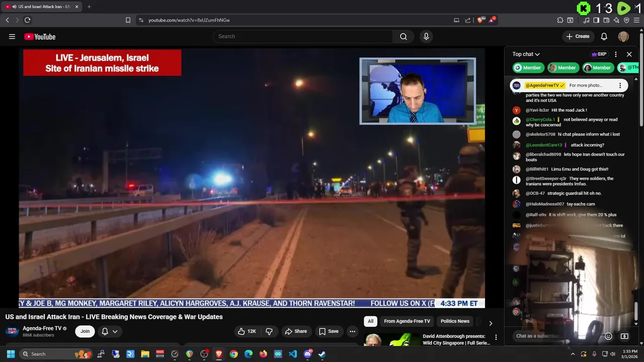Click the @Yavi-ls3zr chat username
644x362 pixels.
tap(537, 110)
